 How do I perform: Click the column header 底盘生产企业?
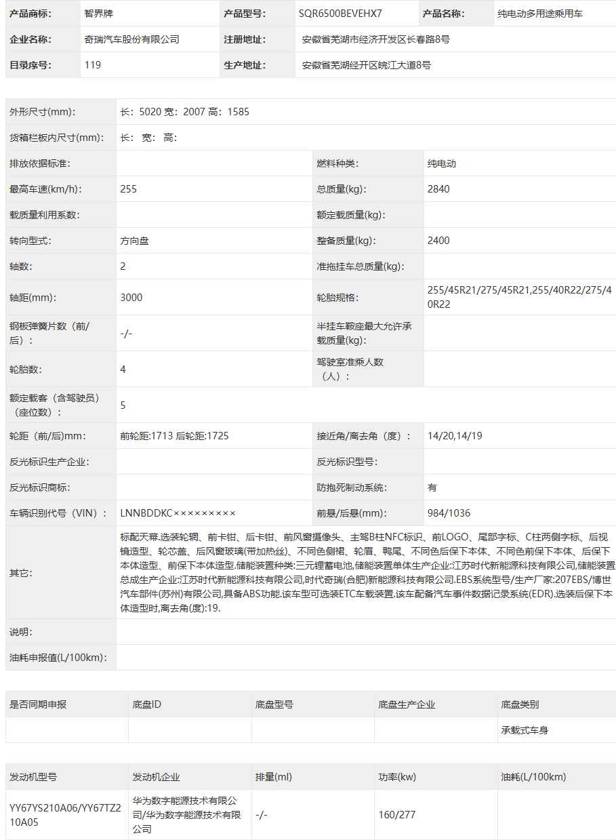[407, 704]
